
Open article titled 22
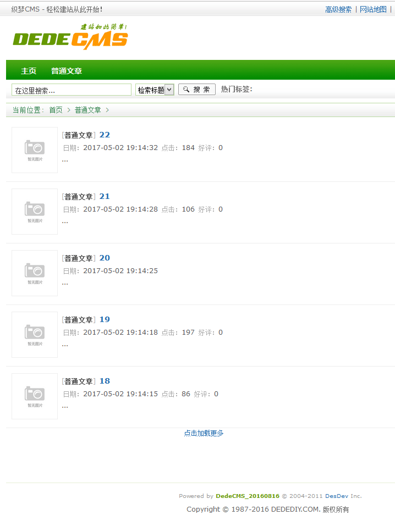tap(105, 135)
